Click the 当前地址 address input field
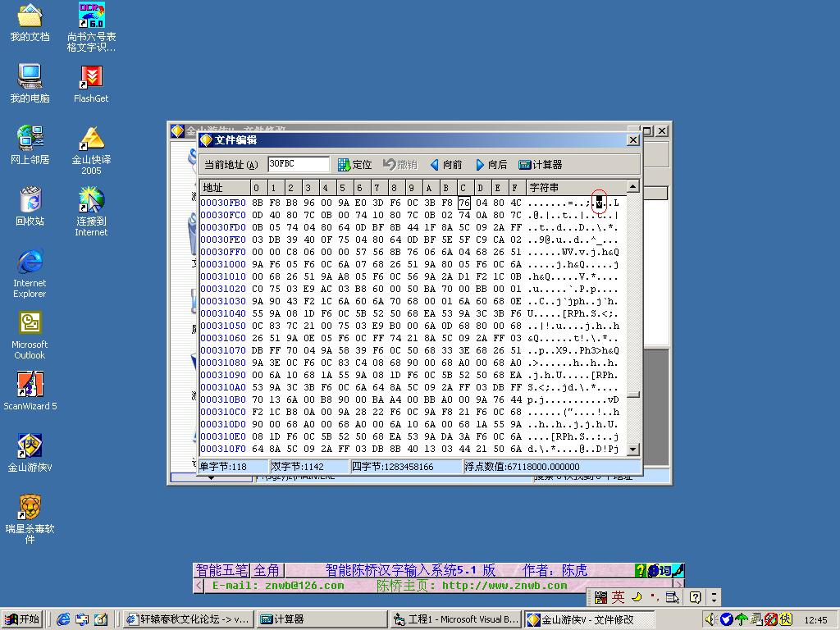 click(x=299, y=165)
